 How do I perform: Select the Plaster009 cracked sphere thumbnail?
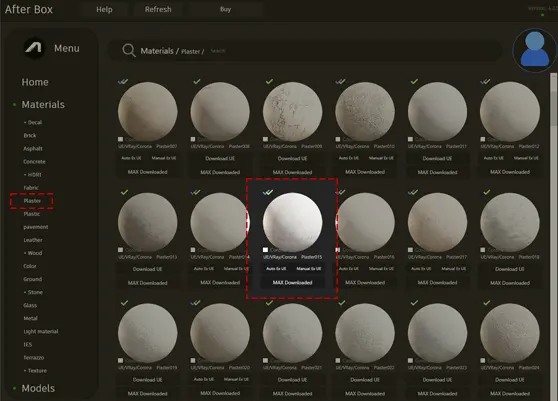tap(293, 111)
